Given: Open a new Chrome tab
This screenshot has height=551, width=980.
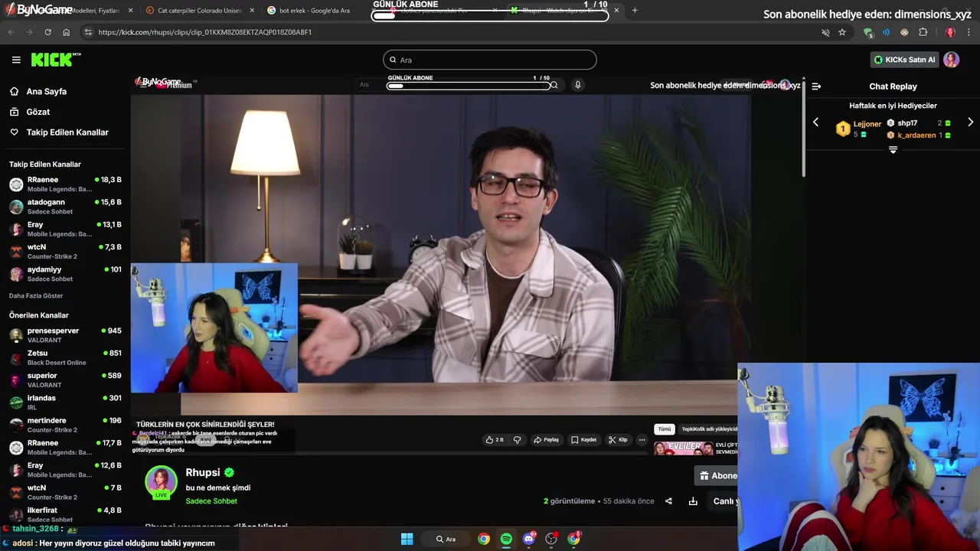Looking at the screenshot, I should click(635, 11).
